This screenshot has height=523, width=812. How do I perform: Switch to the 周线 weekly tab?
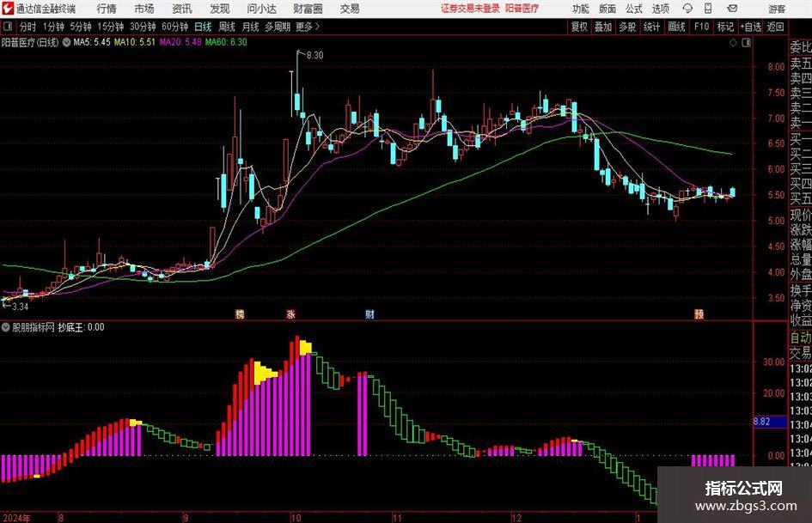click(227, 27)
